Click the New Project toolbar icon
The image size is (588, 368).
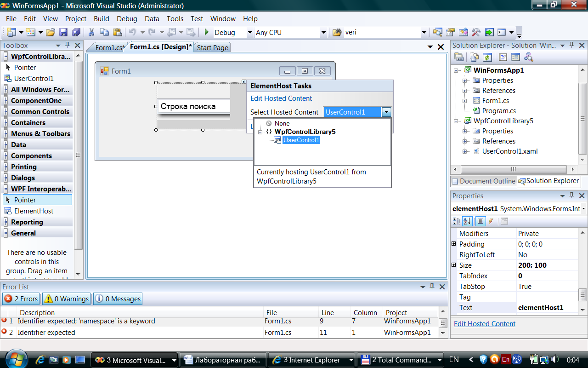tap(11, 32)
